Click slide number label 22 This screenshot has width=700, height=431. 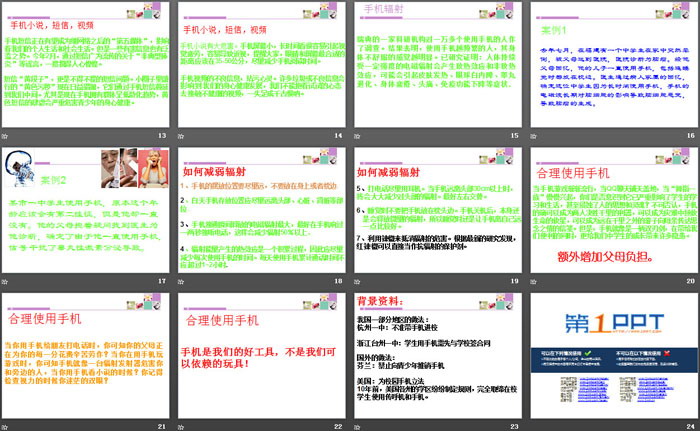pyautogui.click(x=338, y=427)
